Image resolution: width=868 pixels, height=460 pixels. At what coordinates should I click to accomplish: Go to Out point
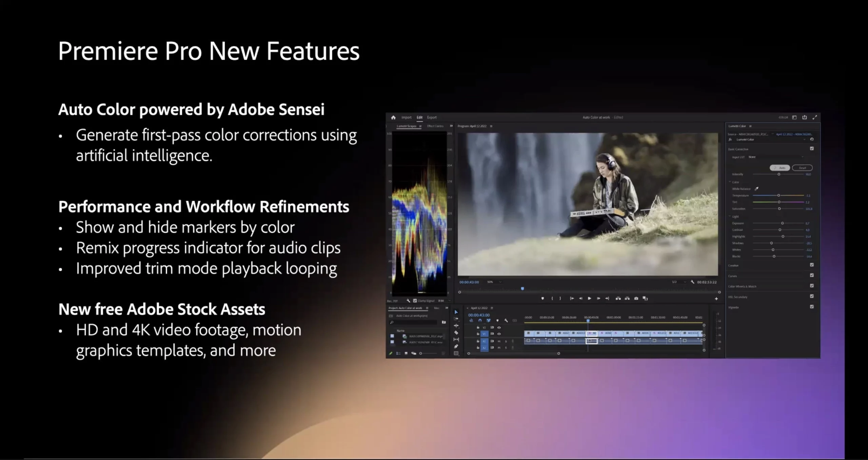click(x=607, y=298)
